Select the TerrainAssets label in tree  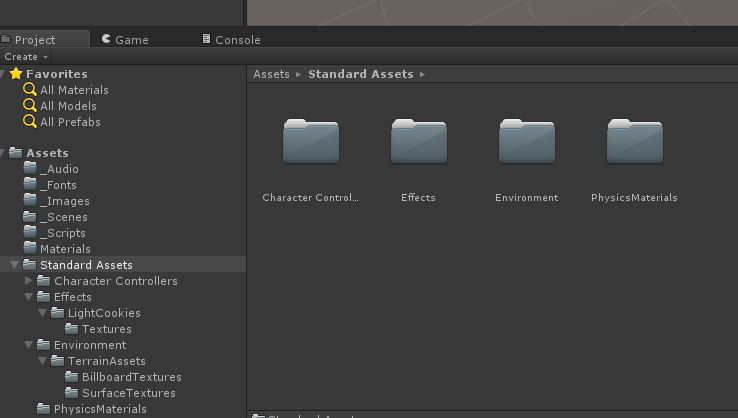coord(107,361)
